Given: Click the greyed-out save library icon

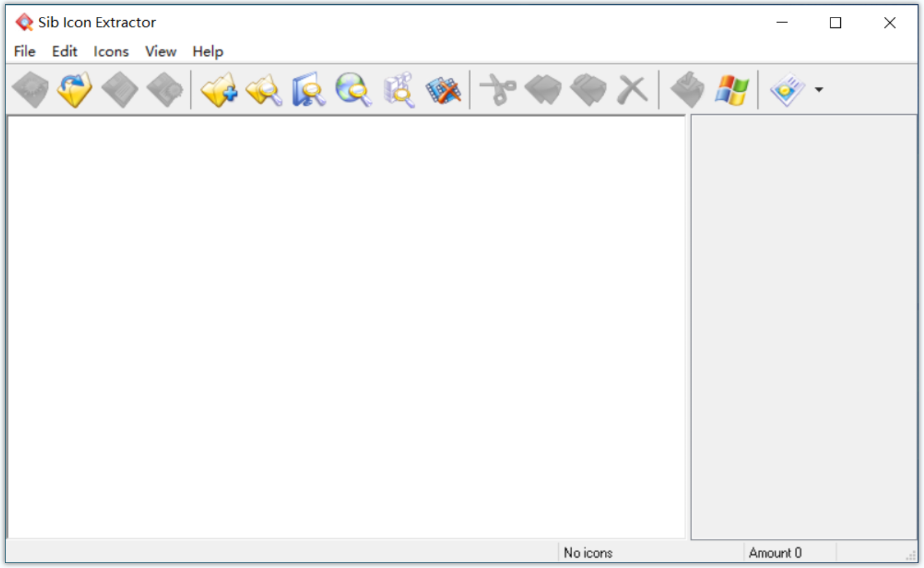Looking at the screenshot, I should (120, 90).
